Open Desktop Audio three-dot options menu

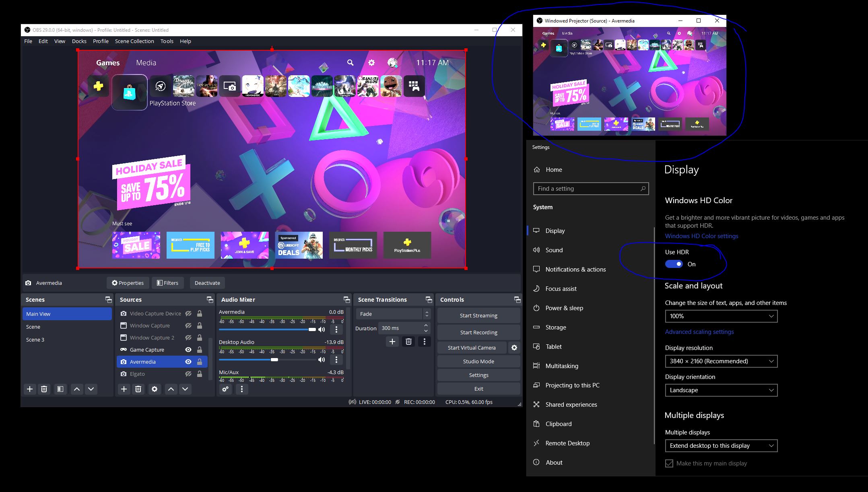pos(336,360)
